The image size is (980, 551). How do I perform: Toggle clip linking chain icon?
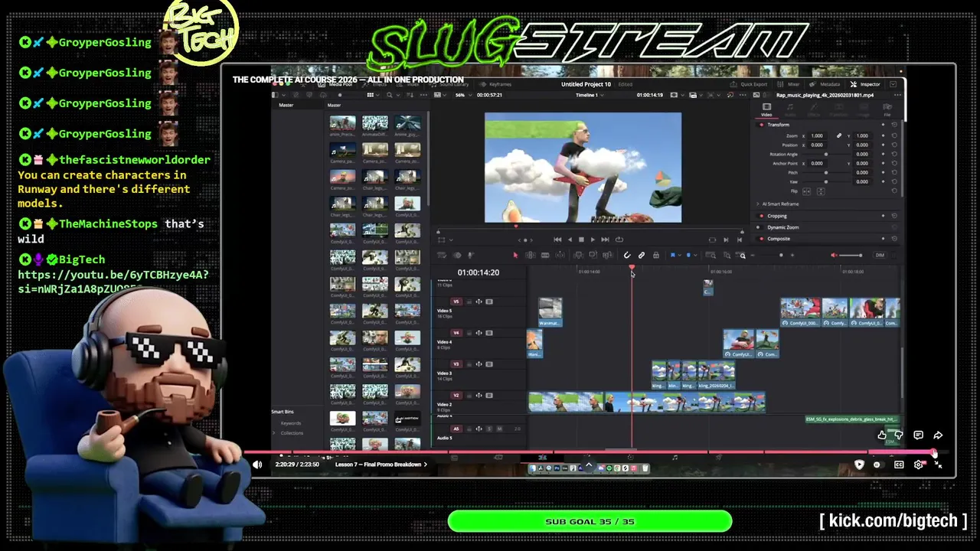point(642,255)
